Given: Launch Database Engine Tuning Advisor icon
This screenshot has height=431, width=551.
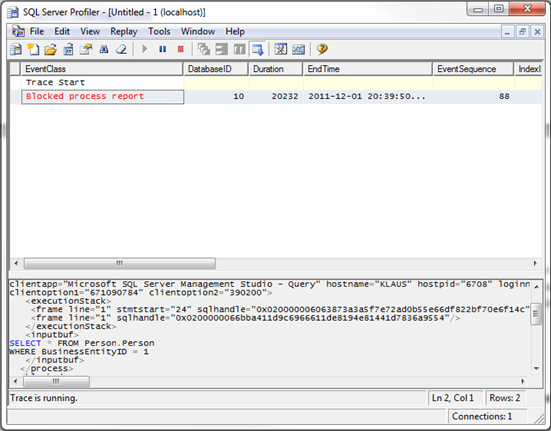Looking at the screenshot, I should point(280,49).
